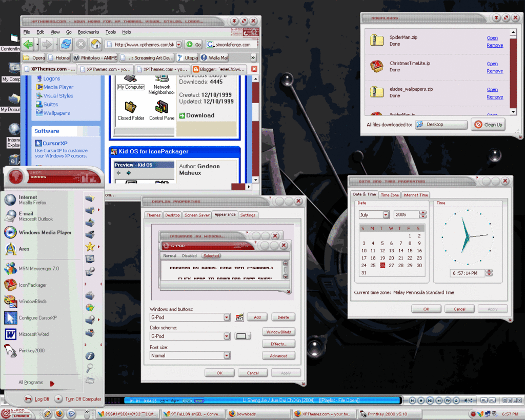Image resolution: width=525 pixels, height=420 pixels.
Task: Open the browser Tools menu
Action: click(111, 32)
